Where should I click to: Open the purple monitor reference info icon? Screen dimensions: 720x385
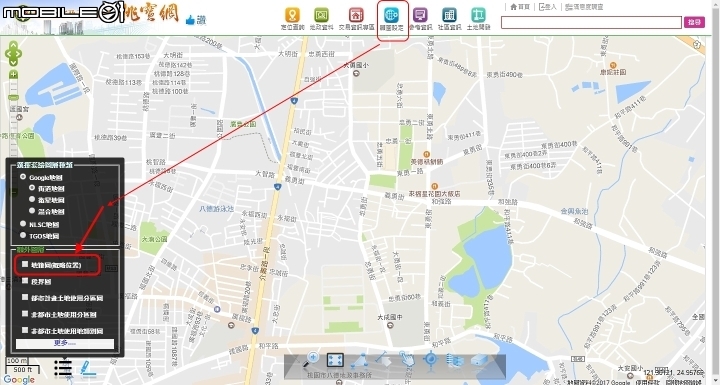coord(420,16)
